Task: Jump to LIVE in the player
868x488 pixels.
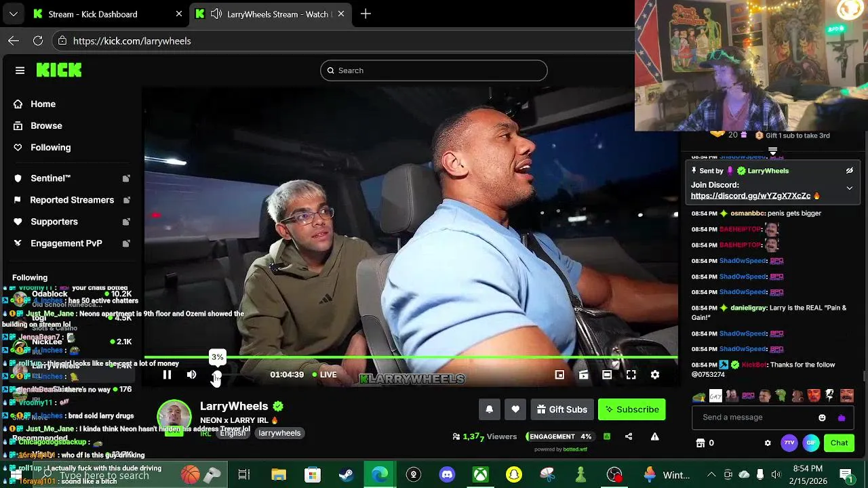Action: pyautogui.click(x=324, y=375)
